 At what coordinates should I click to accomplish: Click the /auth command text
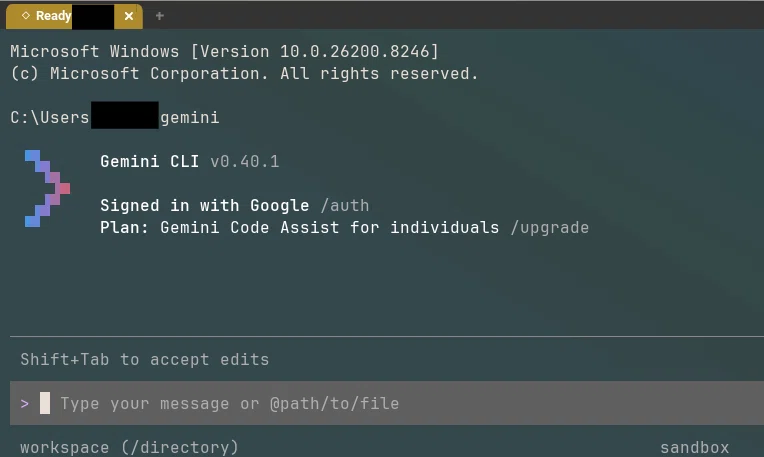(x=345, y=206)
